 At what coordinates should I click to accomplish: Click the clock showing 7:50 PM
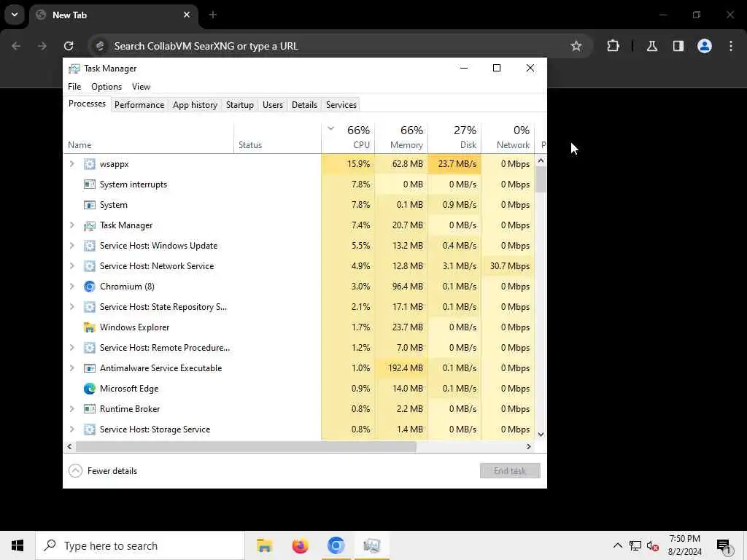(684, 539)
